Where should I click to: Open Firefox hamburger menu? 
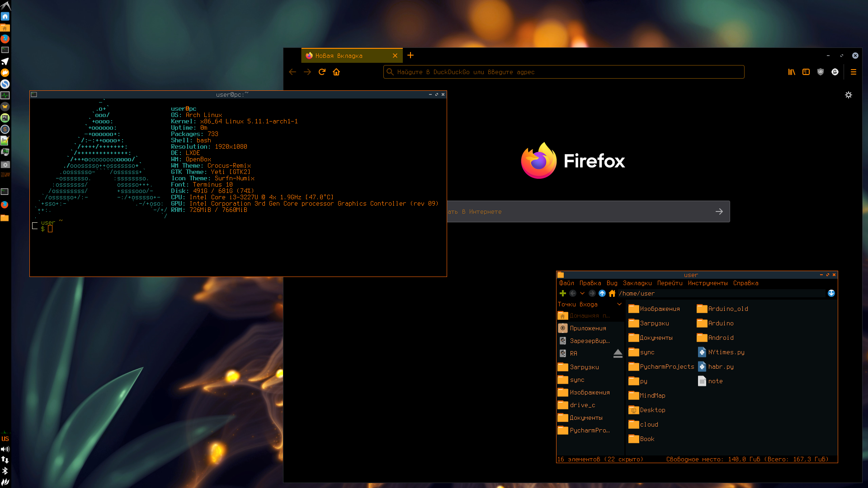[854, 72]
